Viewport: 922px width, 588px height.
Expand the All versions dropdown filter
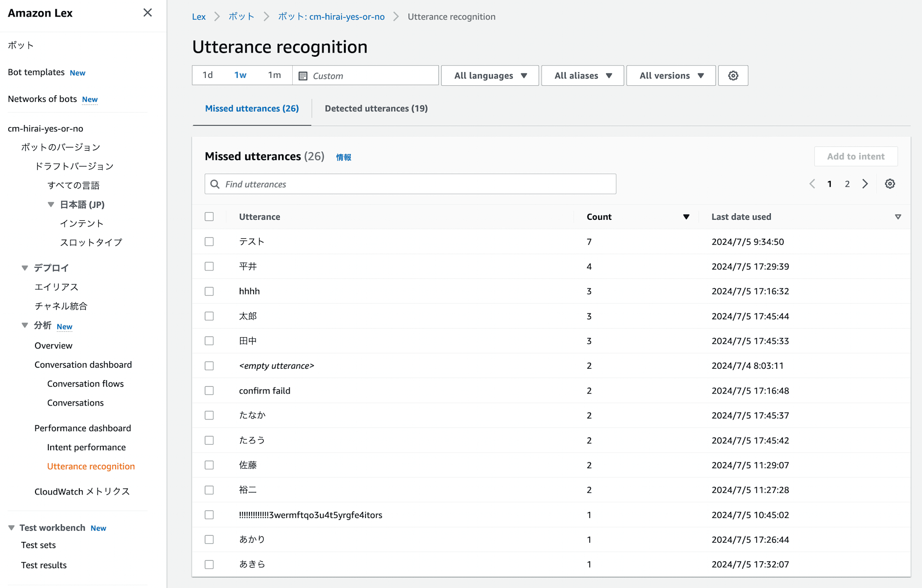(671, 75)
